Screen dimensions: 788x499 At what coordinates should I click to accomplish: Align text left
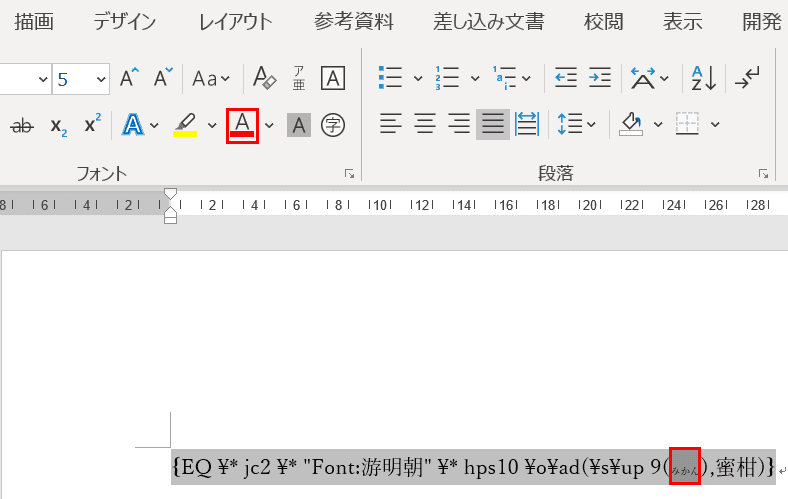tap(390, 124)
